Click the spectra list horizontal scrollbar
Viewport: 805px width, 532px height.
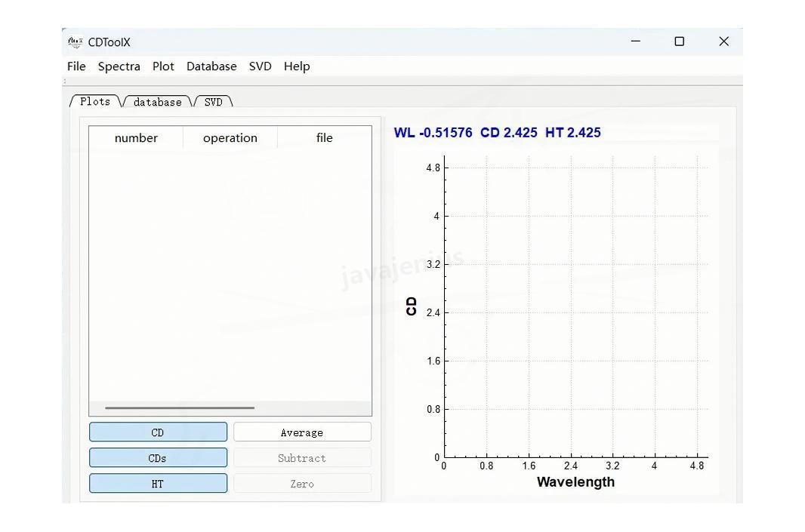click(x=180, y=407)
